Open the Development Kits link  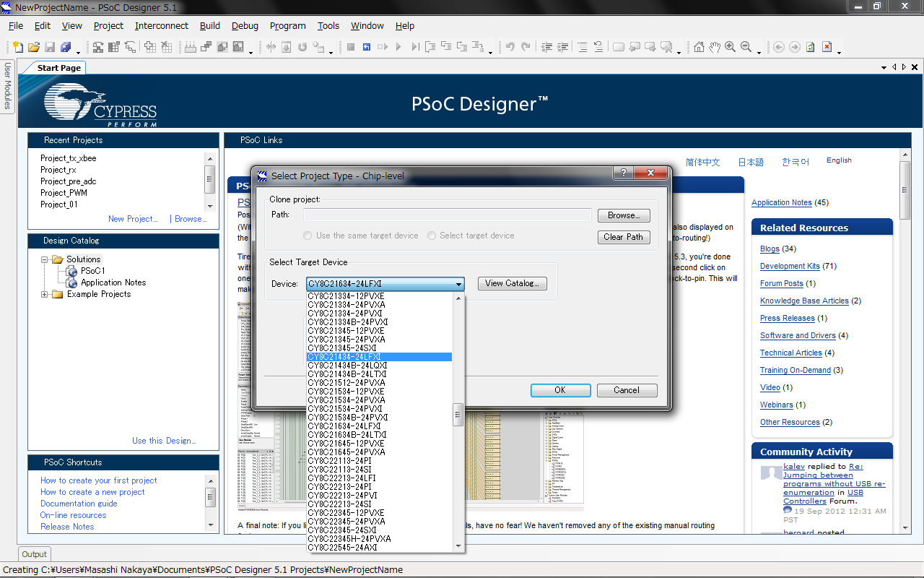[790, 266]
